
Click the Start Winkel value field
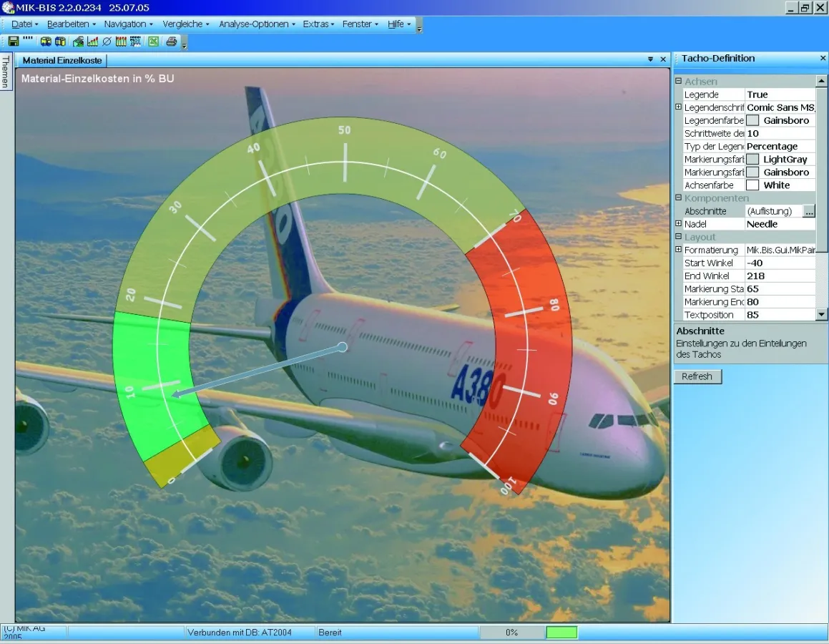click(780, 263)
